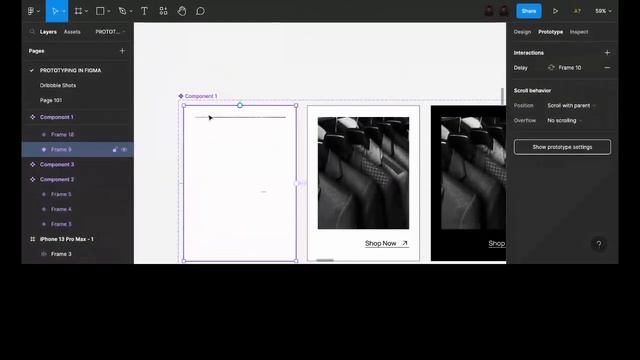Open the Figma main menu icon

(x=31, y=11)
